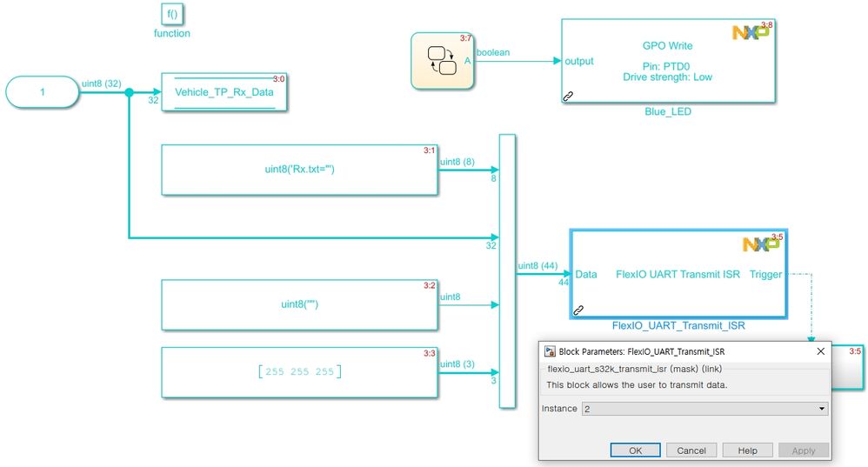This screenshot has height=467, width=868.
Task: Select the Stateflow chart block
Action: tap(443, 61)
